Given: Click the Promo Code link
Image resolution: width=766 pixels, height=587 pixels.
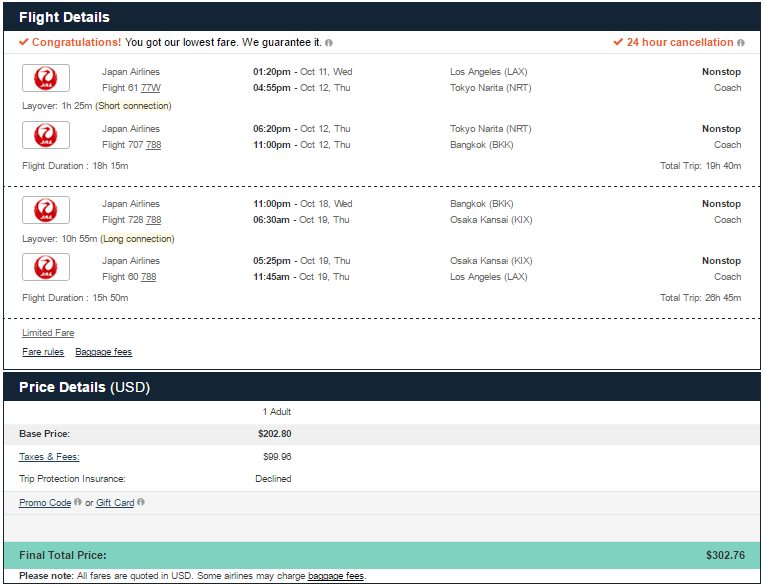Looking at the screenshot, I should pos(45,503).
